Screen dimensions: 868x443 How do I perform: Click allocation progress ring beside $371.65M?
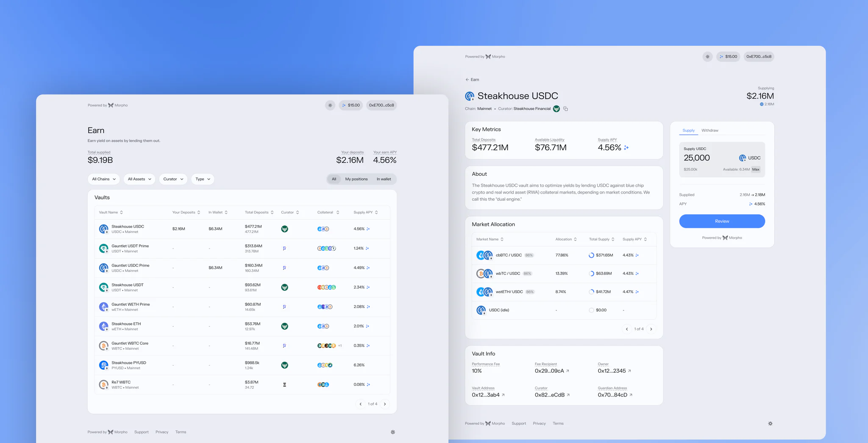pos(591,255)
